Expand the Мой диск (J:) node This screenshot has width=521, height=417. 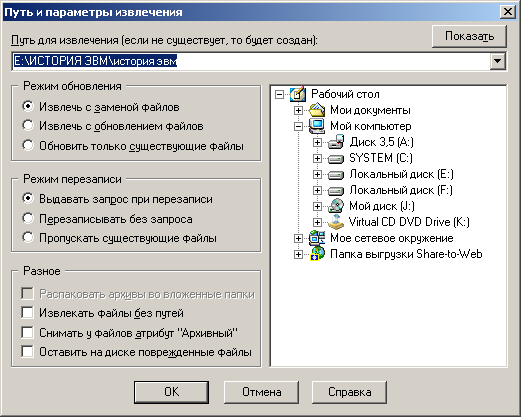pos(317,207)
